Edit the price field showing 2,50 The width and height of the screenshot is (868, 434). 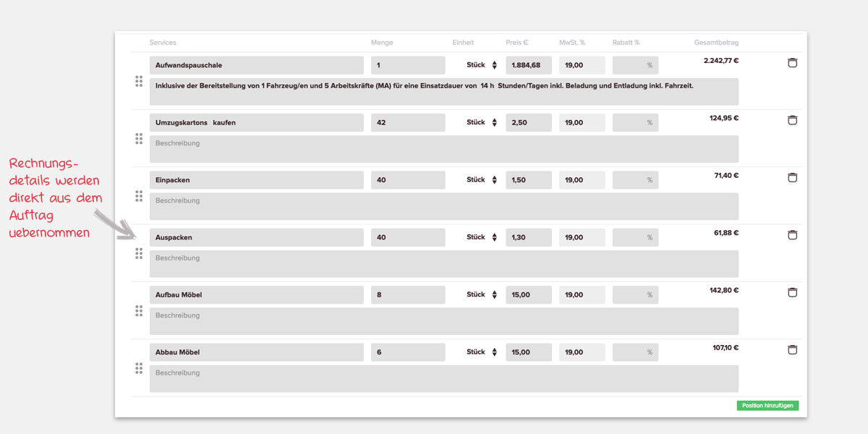coord(529,122)
